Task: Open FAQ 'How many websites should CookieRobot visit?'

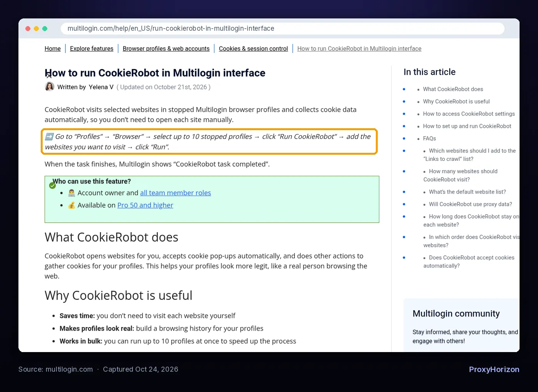Action: (460, 175)
